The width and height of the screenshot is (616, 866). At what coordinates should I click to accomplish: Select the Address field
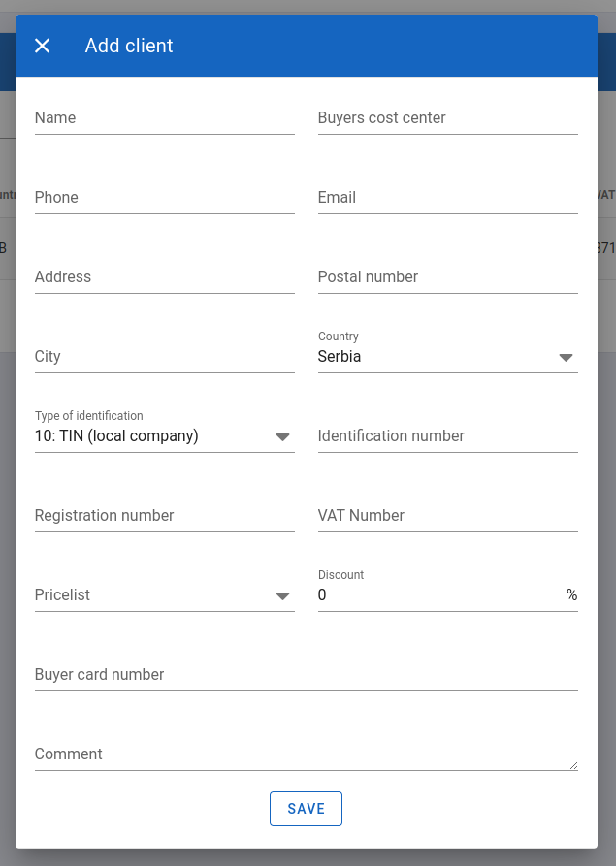(165, 277)
